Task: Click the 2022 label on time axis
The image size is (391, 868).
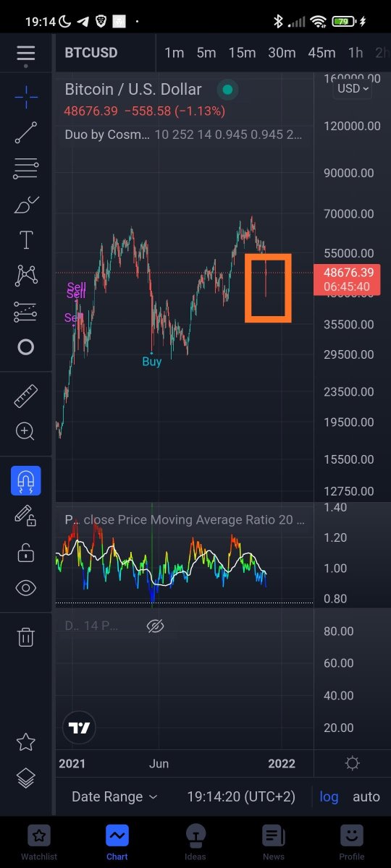Action: coord(282,764)
